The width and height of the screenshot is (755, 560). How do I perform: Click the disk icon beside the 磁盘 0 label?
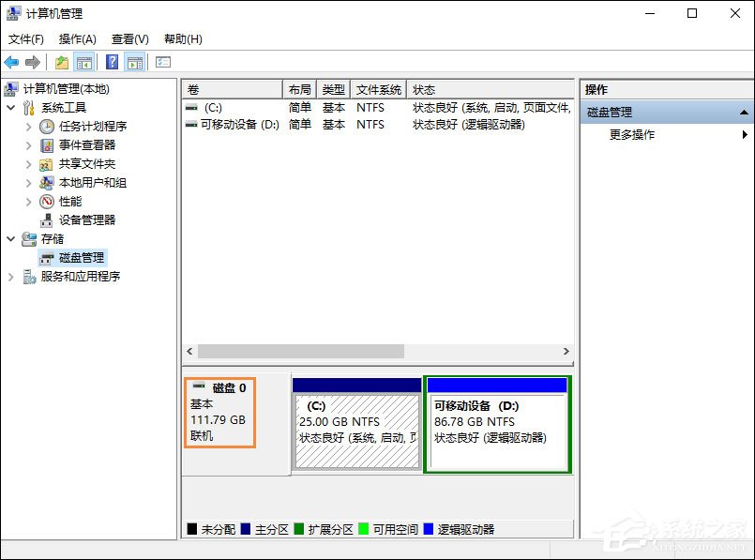click(x=200, y=386)
